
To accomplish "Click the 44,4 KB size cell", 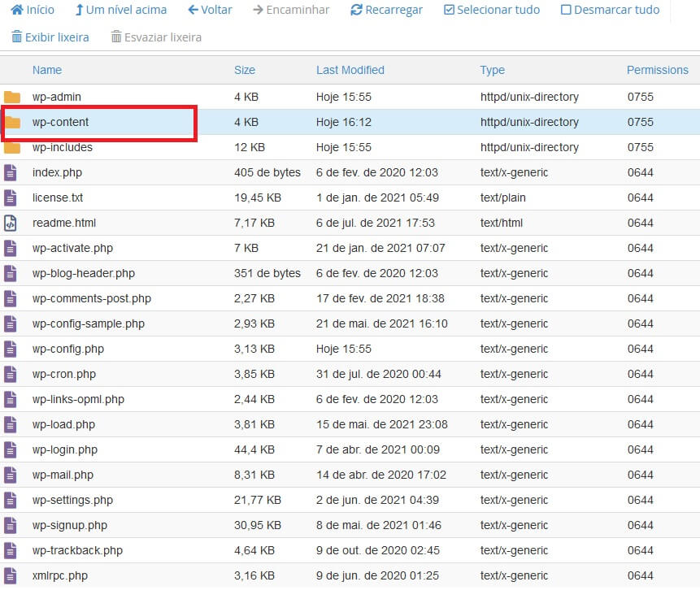I will (254, 450).
